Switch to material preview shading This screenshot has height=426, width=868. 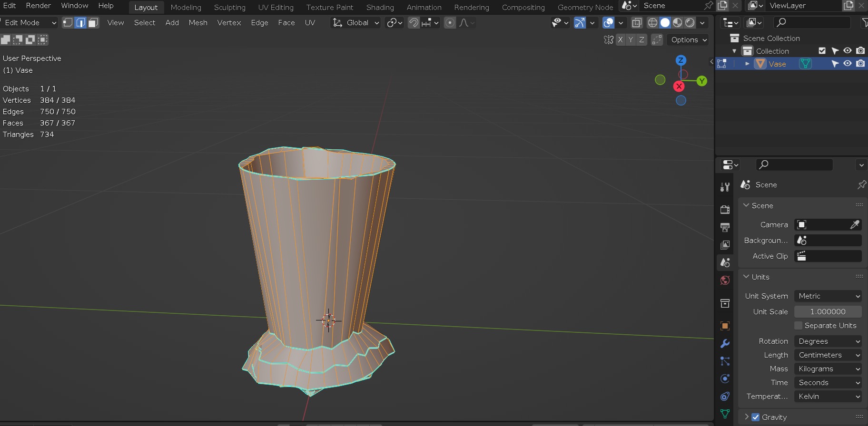click(x=678, y=23)
